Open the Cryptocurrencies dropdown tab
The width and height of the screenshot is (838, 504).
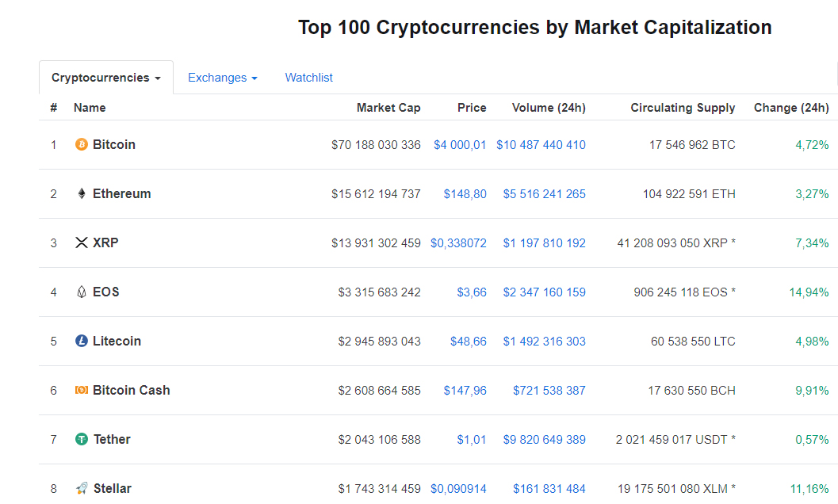pos(105,78)
